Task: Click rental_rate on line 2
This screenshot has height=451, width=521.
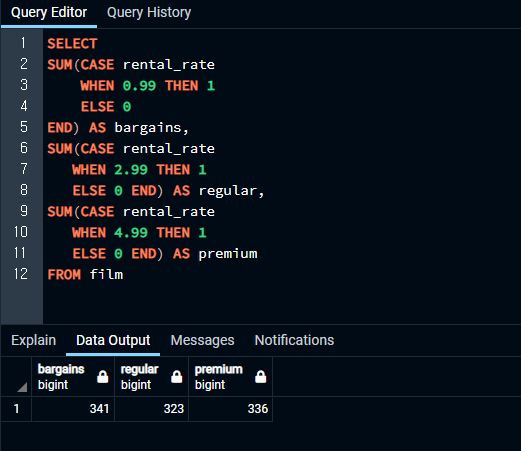Action: 169,65
